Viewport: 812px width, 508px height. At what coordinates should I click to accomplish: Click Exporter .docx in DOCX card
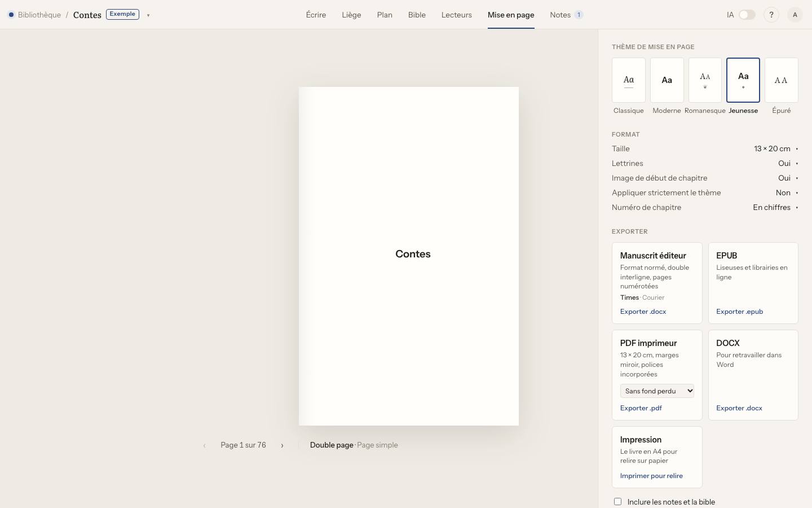tap(739, 408)
